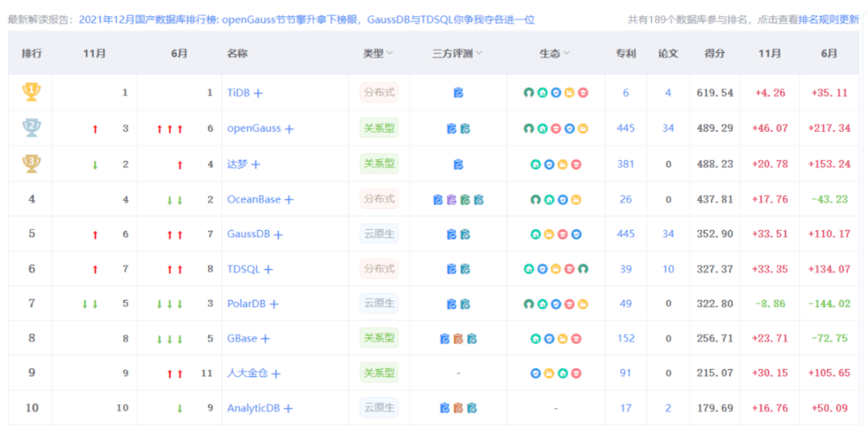Click TDSQL's paper count 10
The width and height of the screenshot is (868, 426).
(668, 269)
